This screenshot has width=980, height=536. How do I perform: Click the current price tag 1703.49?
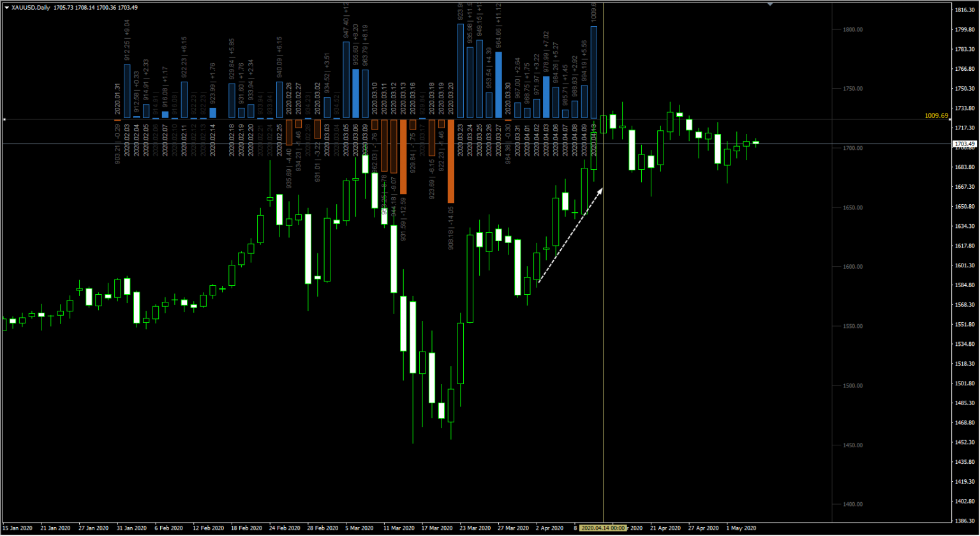coord(965,144)
